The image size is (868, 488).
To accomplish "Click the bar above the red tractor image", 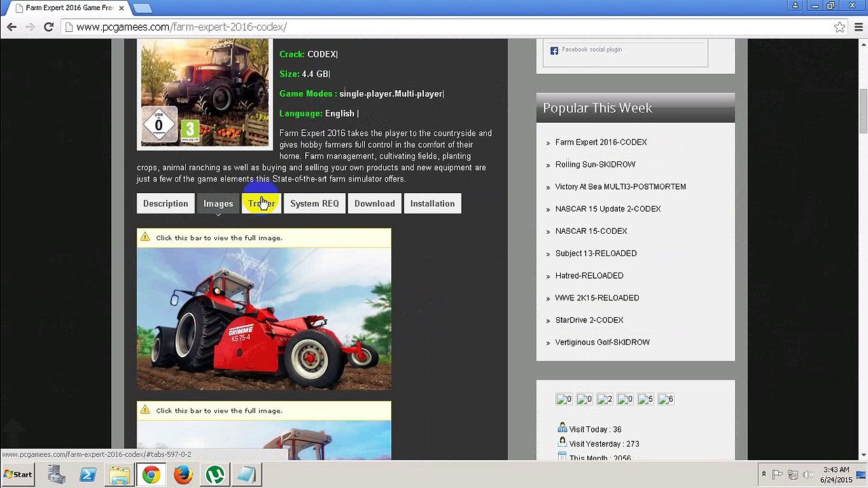I will coord(264,238).
